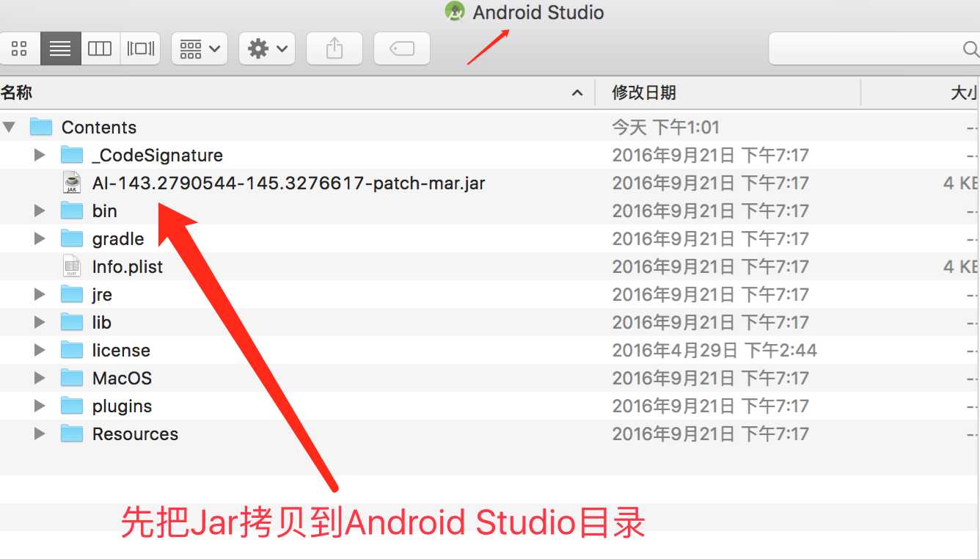The width and height of the screenshot is (980, 559).
Task: Collapse the Contents folder
Action: 9,127
